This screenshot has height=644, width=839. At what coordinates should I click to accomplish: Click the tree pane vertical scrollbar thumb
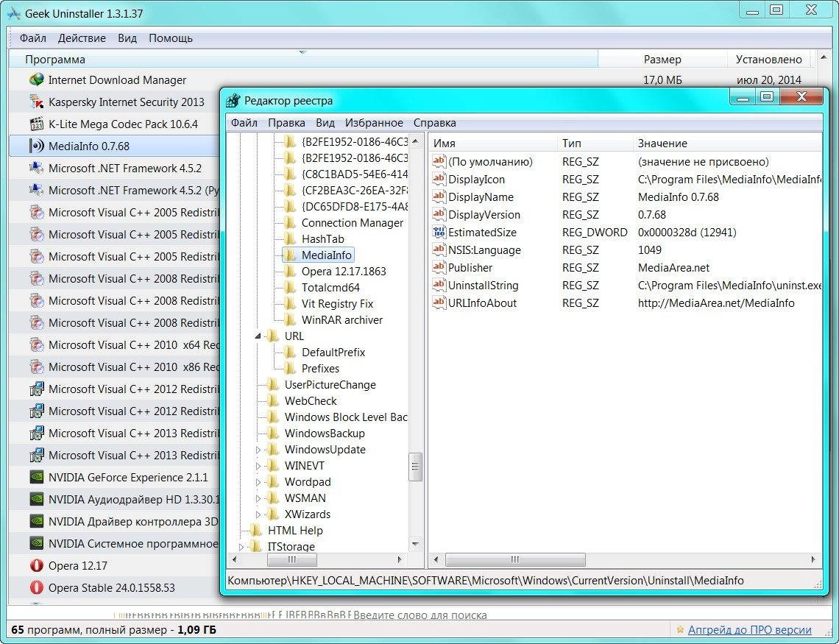tap(415, 467)
